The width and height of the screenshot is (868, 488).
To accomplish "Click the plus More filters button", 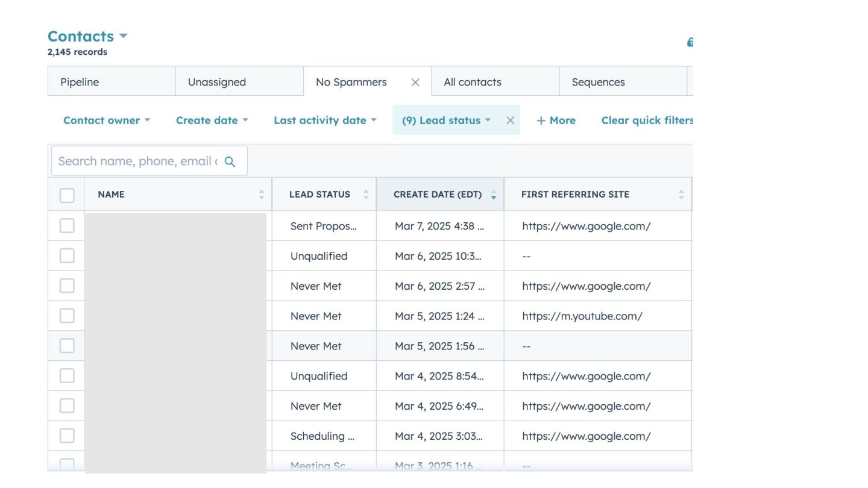I will 556,120.
